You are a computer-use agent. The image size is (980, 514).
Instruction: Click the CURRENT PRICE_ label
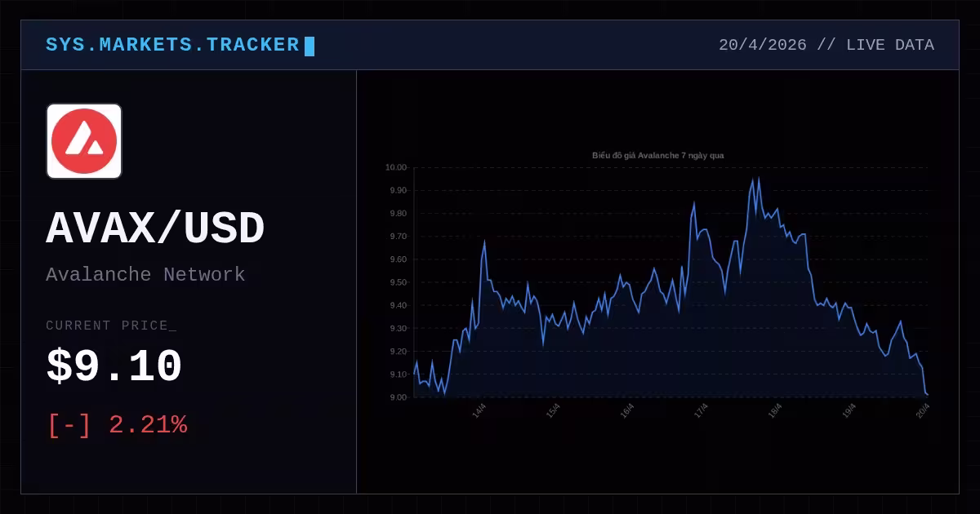pyautogui.click(x=111, y=326)
